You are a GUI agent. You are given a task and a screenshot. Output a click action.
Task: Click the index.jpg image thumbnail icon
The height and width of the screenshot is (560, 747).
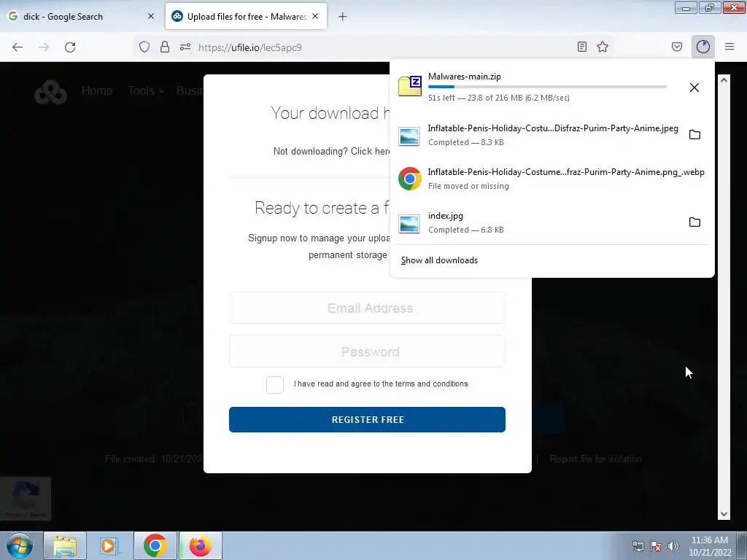coord(409,223)
